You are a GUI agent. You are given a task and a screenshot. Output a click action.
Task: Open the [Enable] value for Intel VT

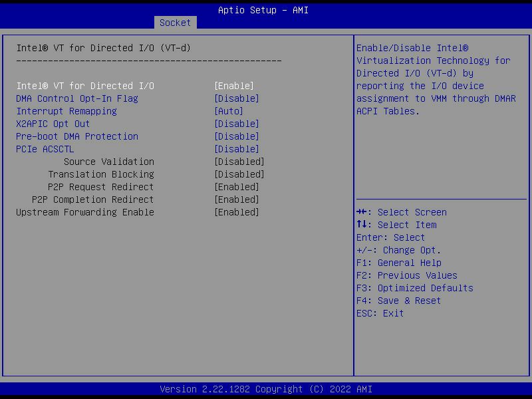click(234, 86)
